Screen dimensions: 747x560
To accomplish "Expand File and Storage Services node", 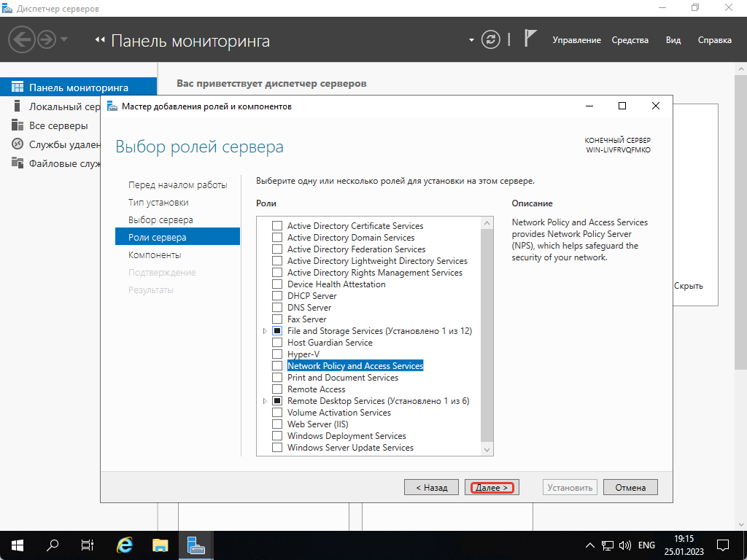I will coord(265,330).
